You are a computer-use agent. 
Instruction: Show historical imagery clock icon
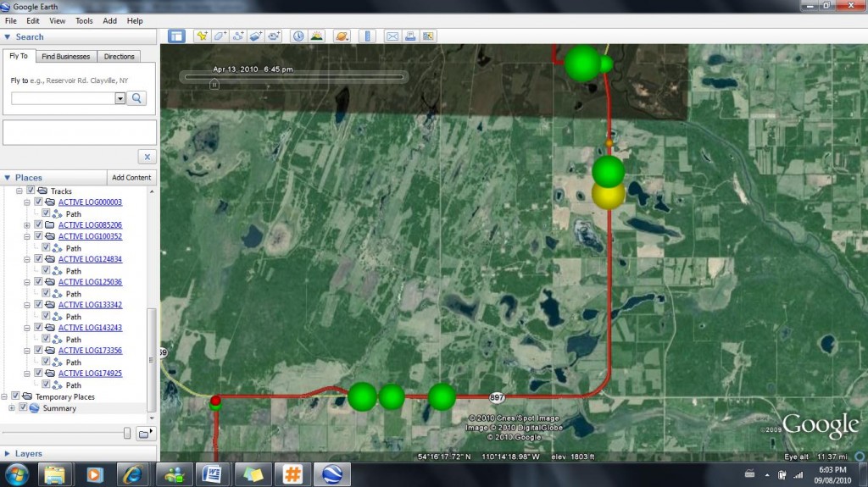298,36
